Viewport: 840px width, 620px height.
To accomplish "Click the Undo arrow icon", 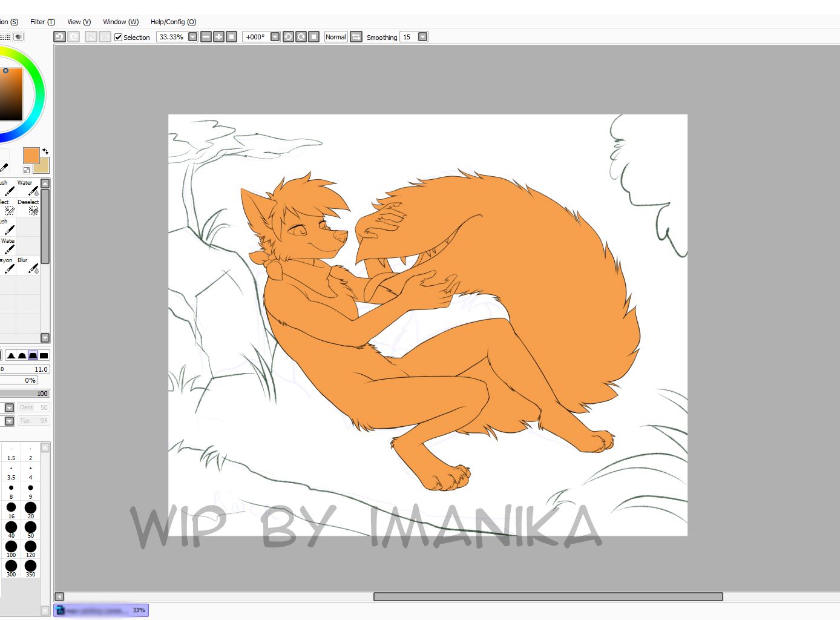I will point(59,37).
